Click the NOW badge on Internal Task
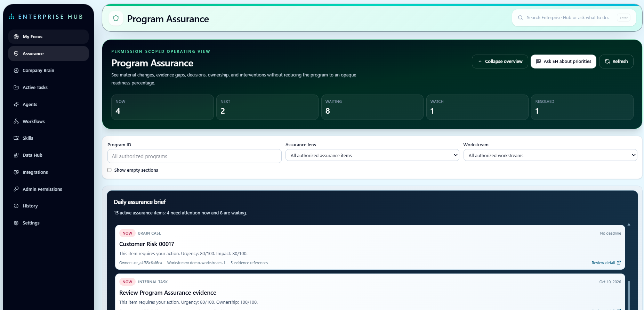Viewport: 644px width, 310px height. [127, 282]
